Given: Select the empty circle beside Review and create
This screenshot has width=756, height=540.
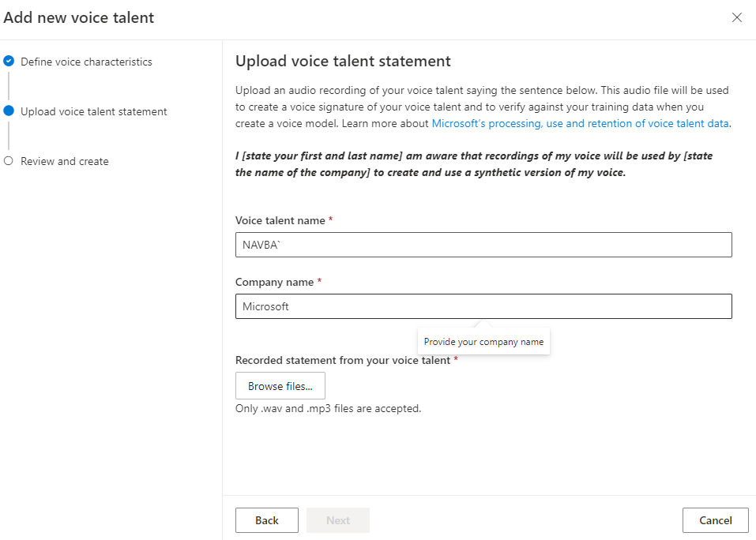Looking at the screenshot, I should [x=10, y=161].
